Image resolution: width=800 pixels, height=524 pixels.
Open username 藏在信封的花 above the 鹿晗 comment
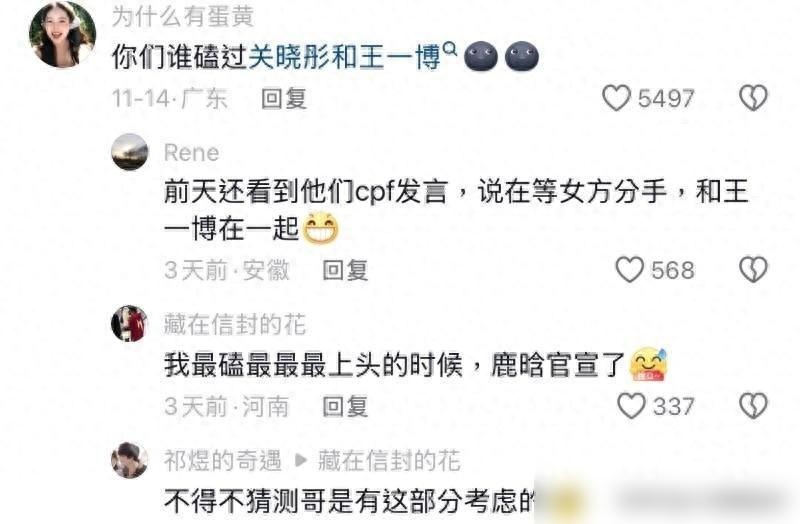(x=235, y=324)
